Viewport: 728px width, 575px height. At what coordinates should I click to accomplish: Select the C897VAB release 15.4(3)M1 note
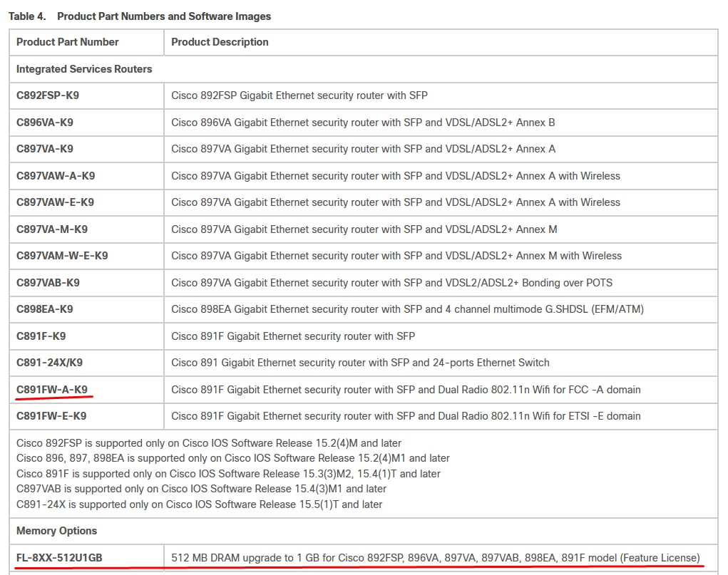pos(202,489)
